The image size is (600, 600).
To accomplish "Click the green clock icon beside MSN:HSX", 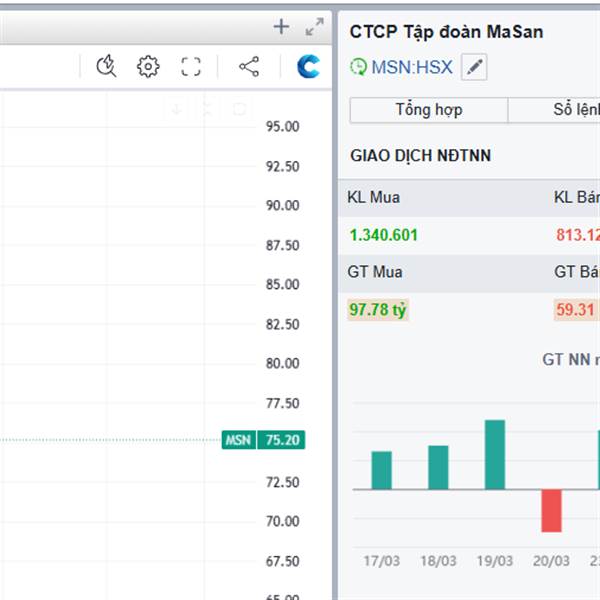I will coord(358,68).
